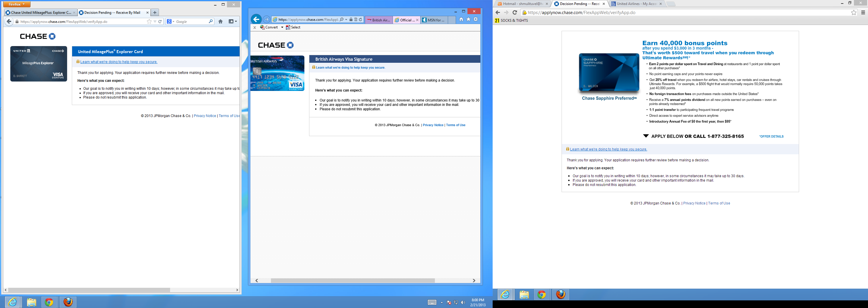Switch to Chase United MileagePlus Explorer tab
Image resolution: width=868 pixels, height=308 pixels.
(x=40, y=13)
